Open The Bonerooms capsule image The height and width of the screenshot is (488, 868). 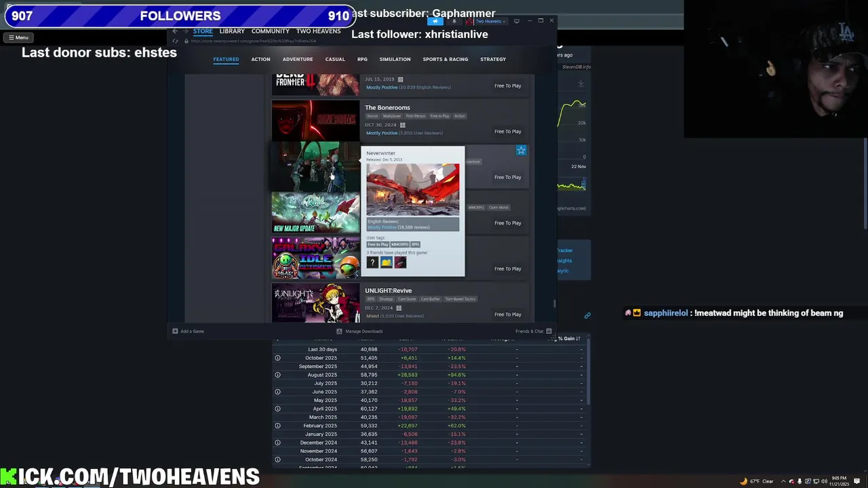[x=315, y=120]
